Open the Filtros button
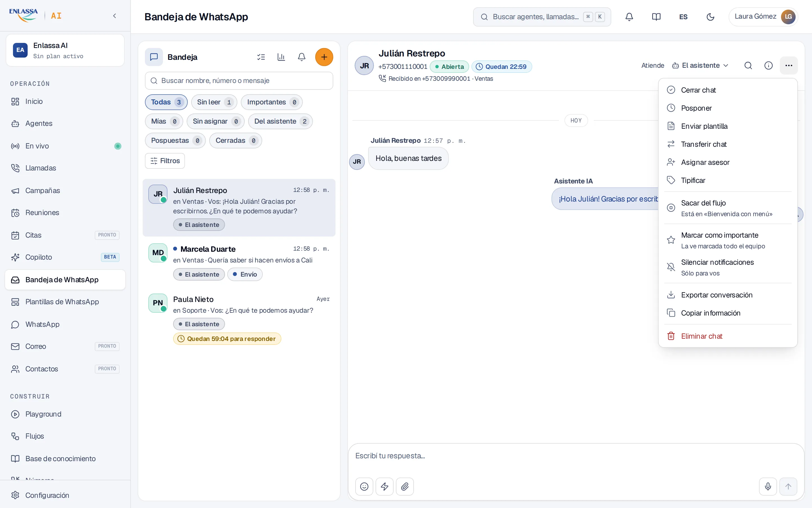Viewport: 812px width, 508px height. [165, 161]
